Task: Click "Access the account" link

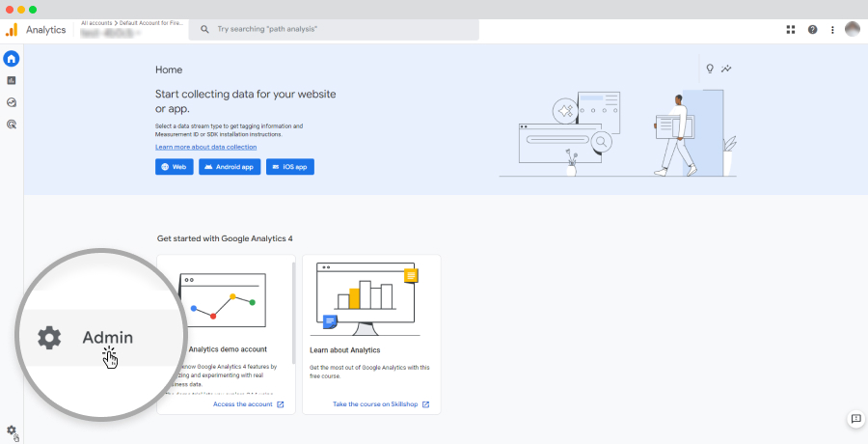Action: pos(242,404)
